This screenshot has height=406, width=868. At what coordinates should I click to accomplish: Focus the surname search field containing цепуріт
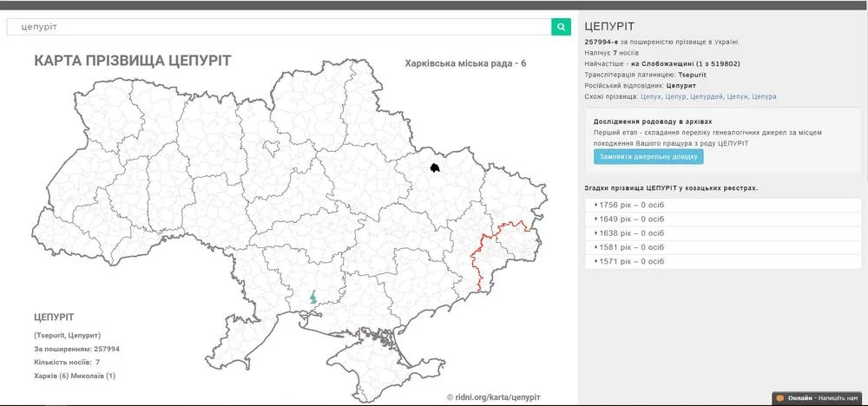(x=279, y=27)
